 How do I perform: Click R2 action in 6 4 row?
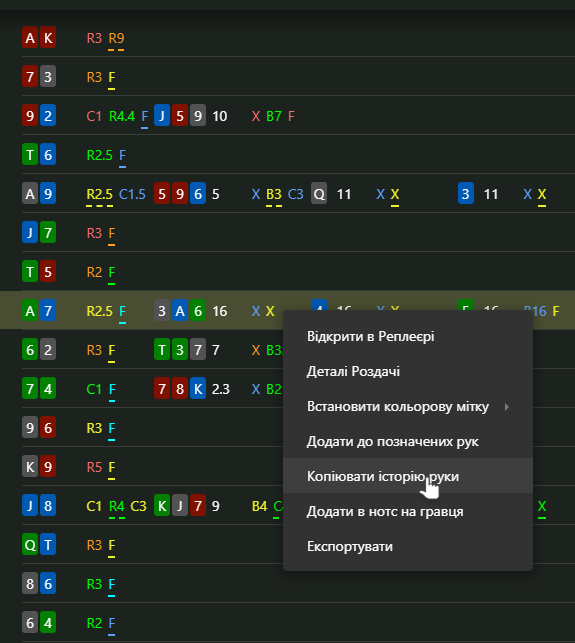[x=94, y=623]
